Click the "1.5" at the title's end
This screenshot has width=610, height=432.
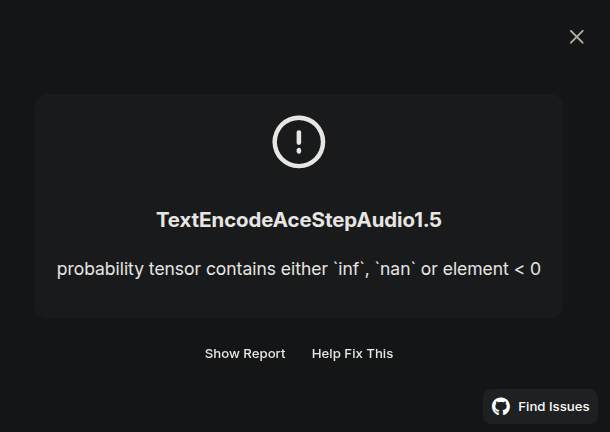[427, 220]
